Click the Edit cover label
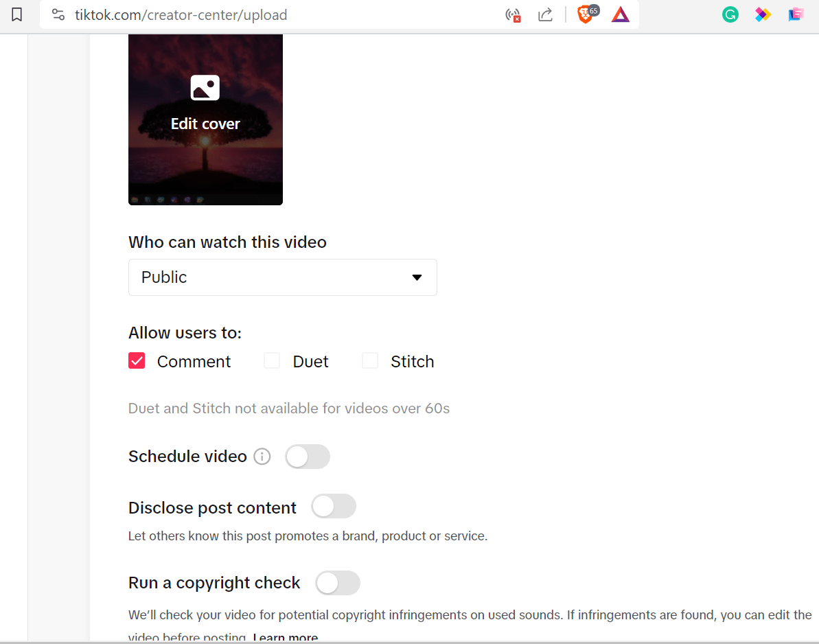This screenshot has width=819, height=644. (205, 124)
